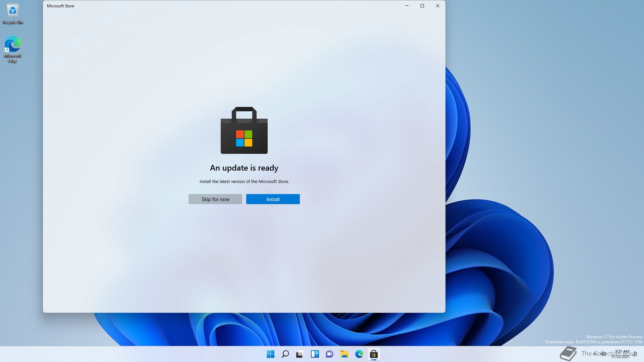This screenshot has height=362, width=644.
Task: Open the clock and date flyout
Action: pyautogui.click(x=621, y=354)
